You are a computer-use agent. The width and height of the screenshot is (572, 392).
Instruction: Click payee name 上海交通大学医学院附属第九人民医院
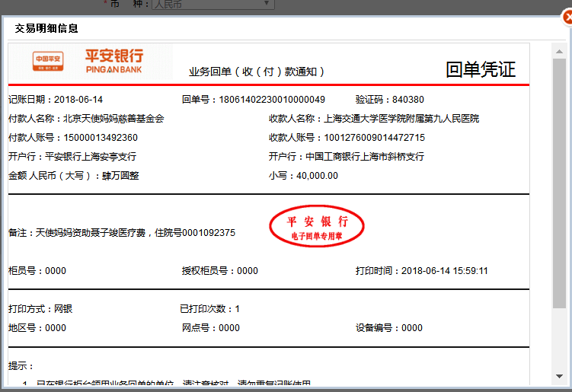[401, 119]
